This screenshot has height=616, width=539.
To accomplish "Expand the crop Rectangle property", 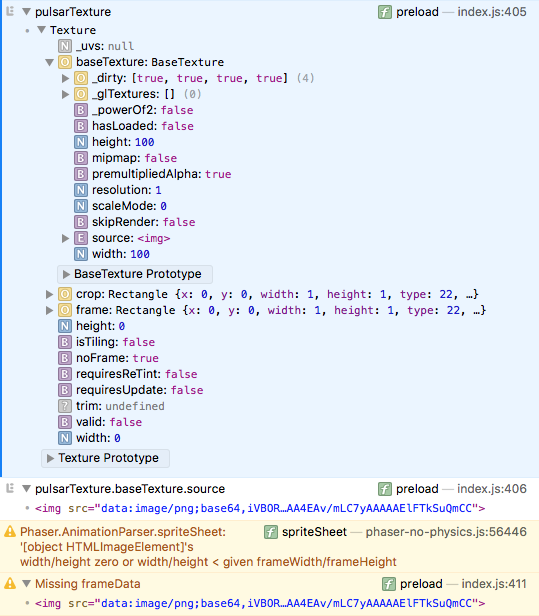I will (49, 294).
